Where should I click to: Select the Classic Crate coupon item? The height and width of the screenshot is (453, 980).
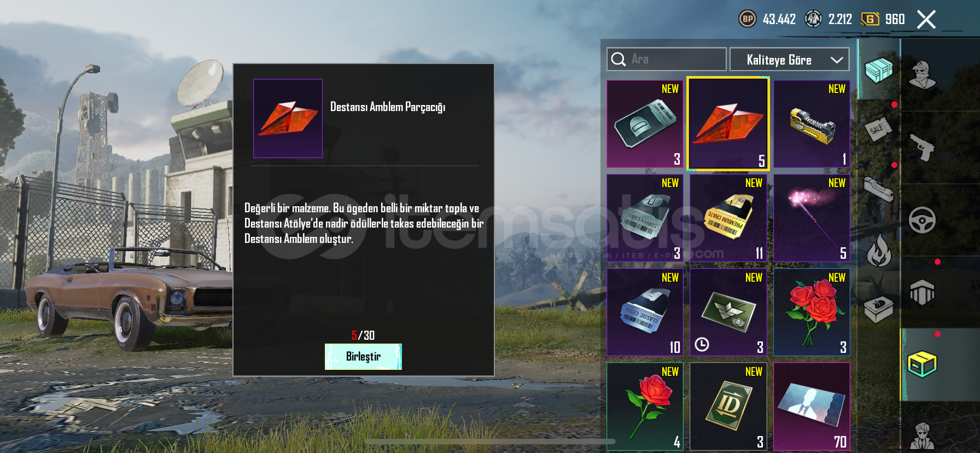click(x=645, y=312)
